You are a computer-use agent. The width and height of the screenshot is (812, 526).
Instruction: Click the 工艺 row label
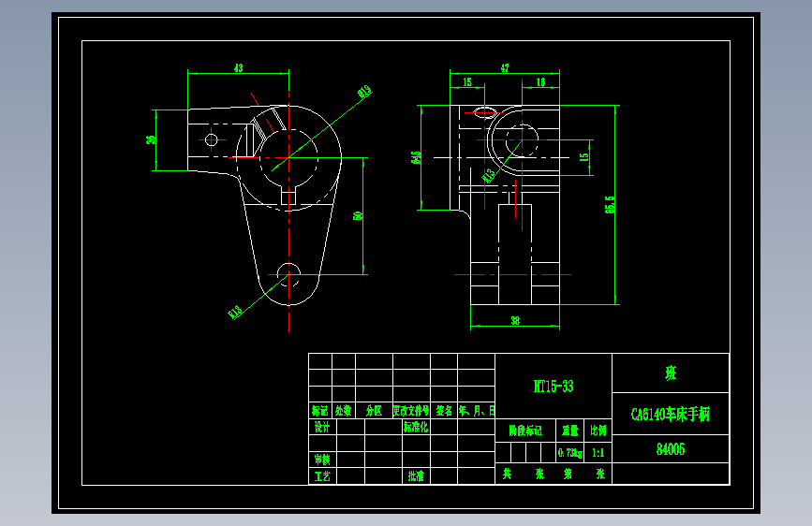[x=322, y=475]
